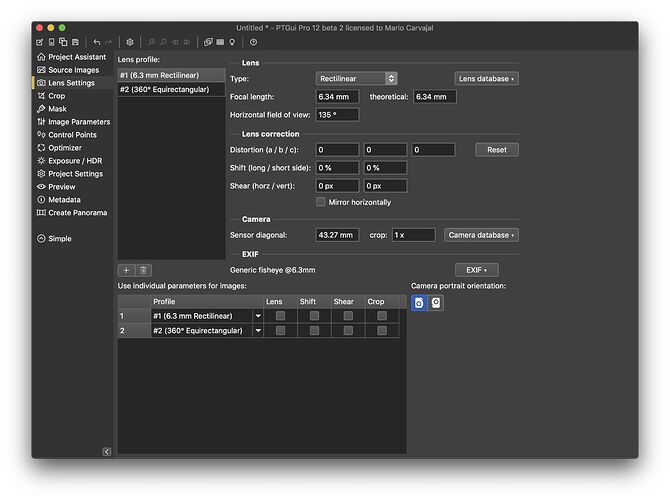Open the lens Type Rectilinear dropdown
This screenshot has height=500, width=670.
(x=357, y=79)
